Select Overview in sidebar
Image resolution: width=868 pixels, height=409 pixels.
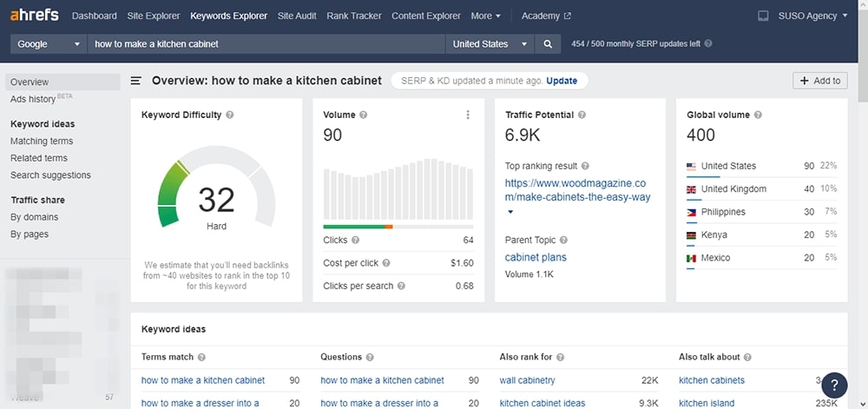point(62,82)
